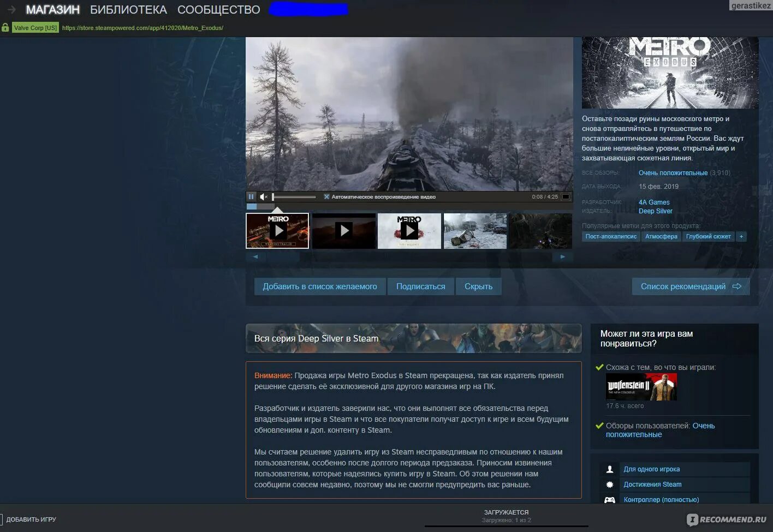Click the Metro Exodus header image
The image size is (773, 532).
pos(670,73)
